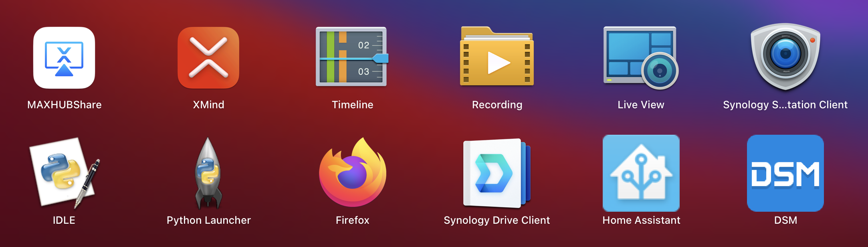Screen dimensions: 868x247
Task: Launch XMind from its red icon
Action: click(208, 58)
